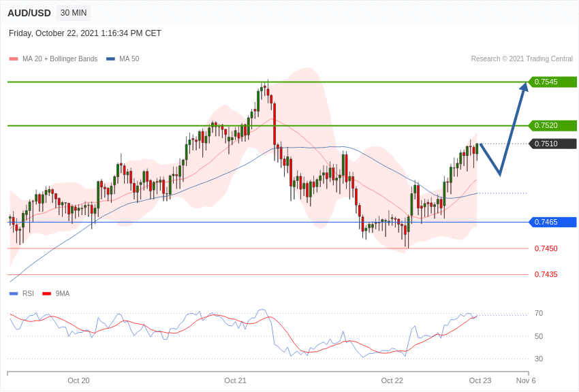Click the date line starting 'Friday, October 22'
579x392 pixels.
pos(85,33)
